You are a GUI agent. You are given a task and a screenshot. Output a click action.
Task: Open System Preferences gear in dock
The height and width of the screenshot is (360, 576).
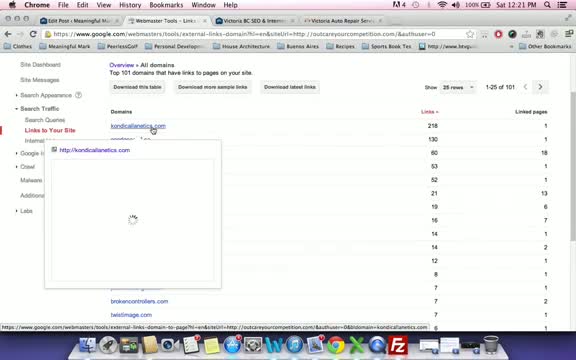253,345
